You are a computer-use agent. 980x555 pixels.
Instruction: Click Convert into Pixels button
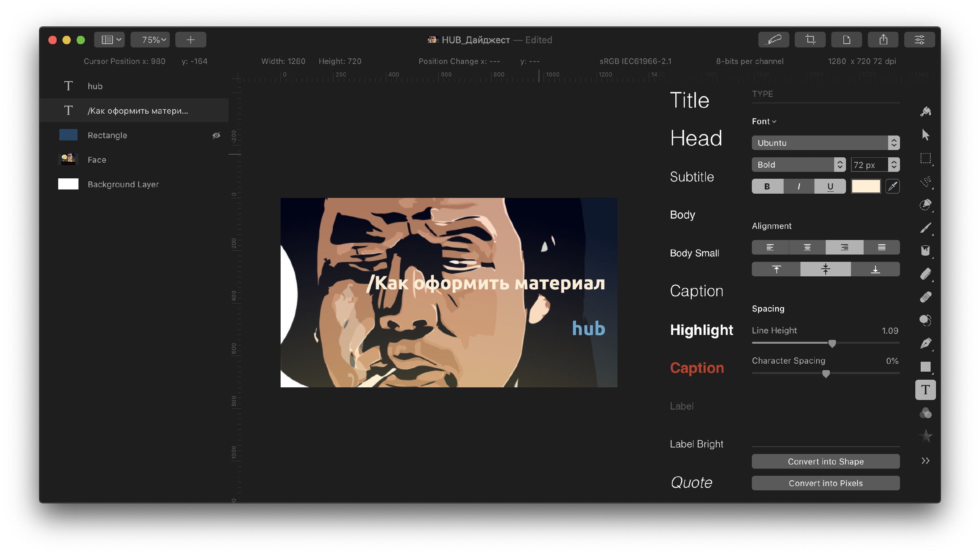pyautogui.click(x=825, y=483)
